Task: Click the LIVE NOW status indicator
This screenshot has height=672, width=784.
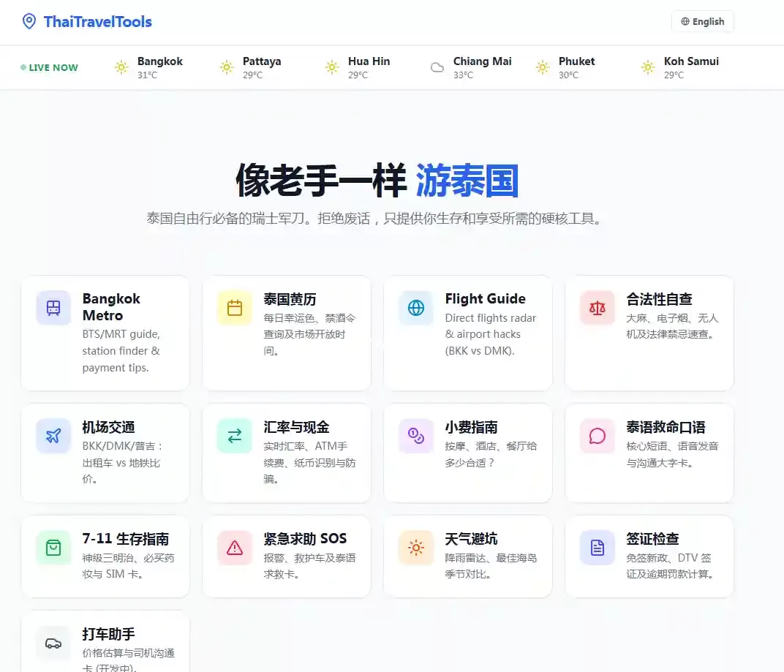Action: point(49,67)
